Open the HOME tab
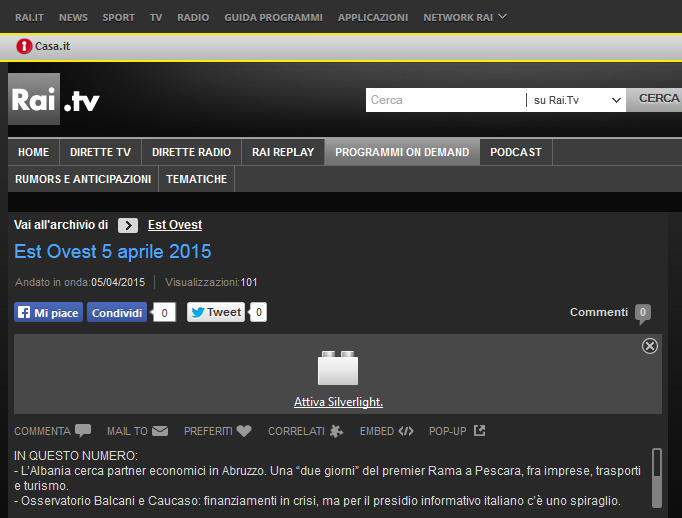The width and height of the screenshot is (682, 518). point(33,152)
